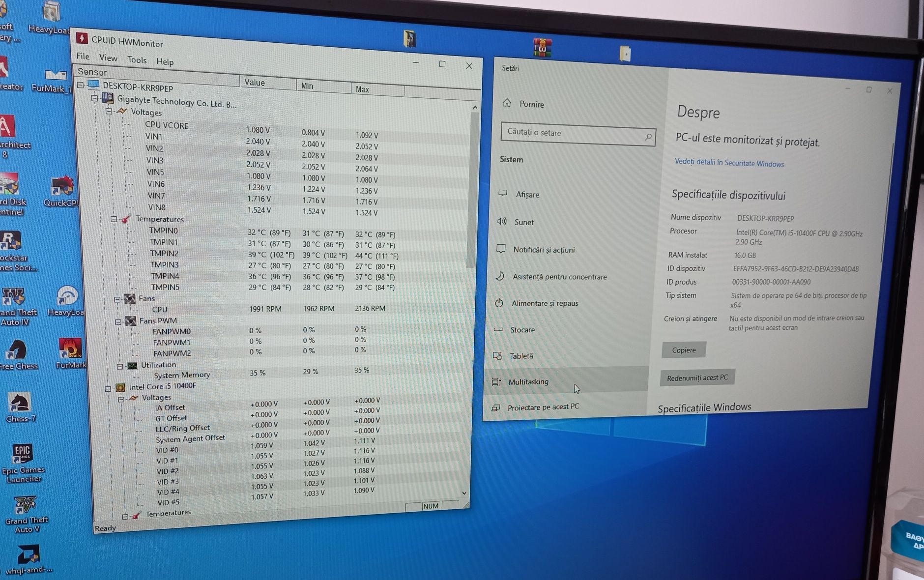Collapse the Intel Core i5 10400F node

point(108,388)
